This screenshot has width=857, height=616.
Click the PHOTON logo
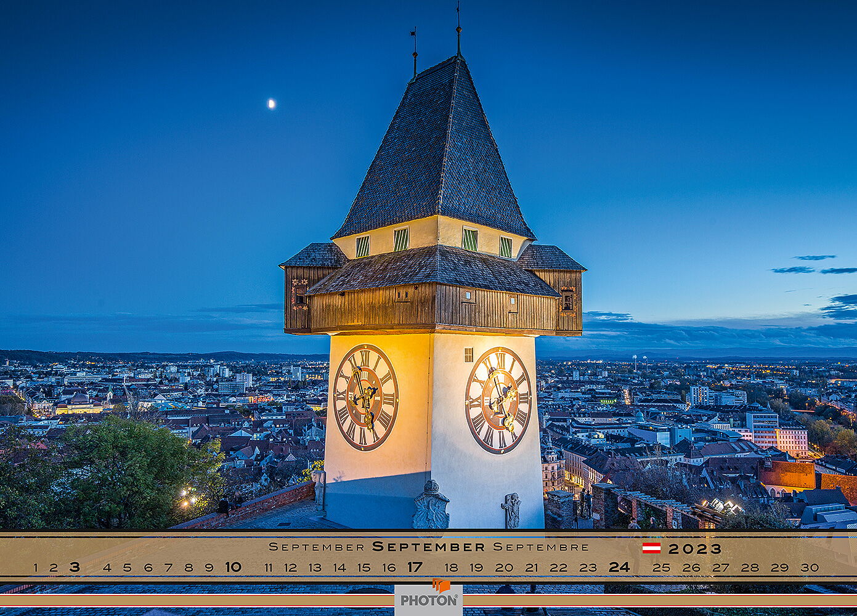pyautogui.click(x=429, y=598)
